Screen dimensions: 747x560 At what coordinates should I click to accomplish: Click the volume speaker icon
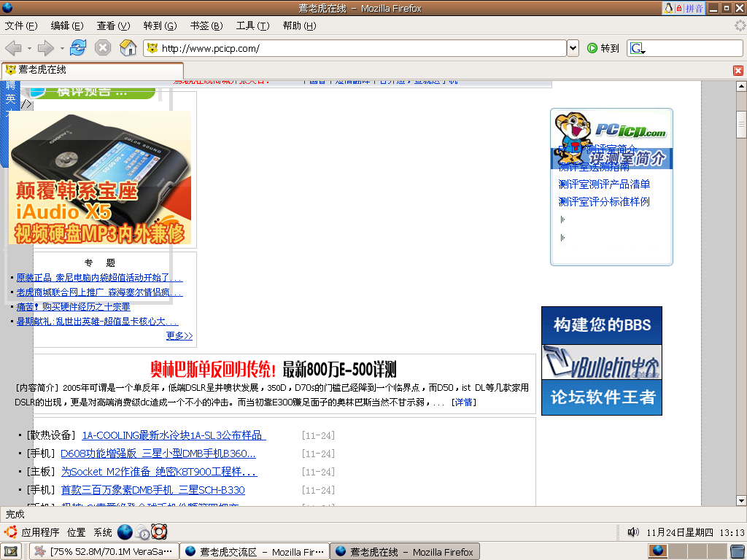(633, 532)
